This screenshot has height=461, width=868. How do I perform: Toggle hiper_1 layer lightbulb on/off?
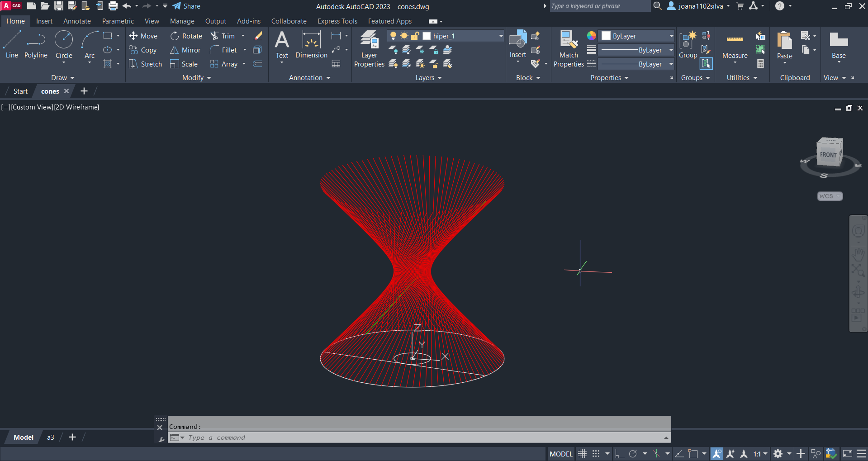[393, 36]
